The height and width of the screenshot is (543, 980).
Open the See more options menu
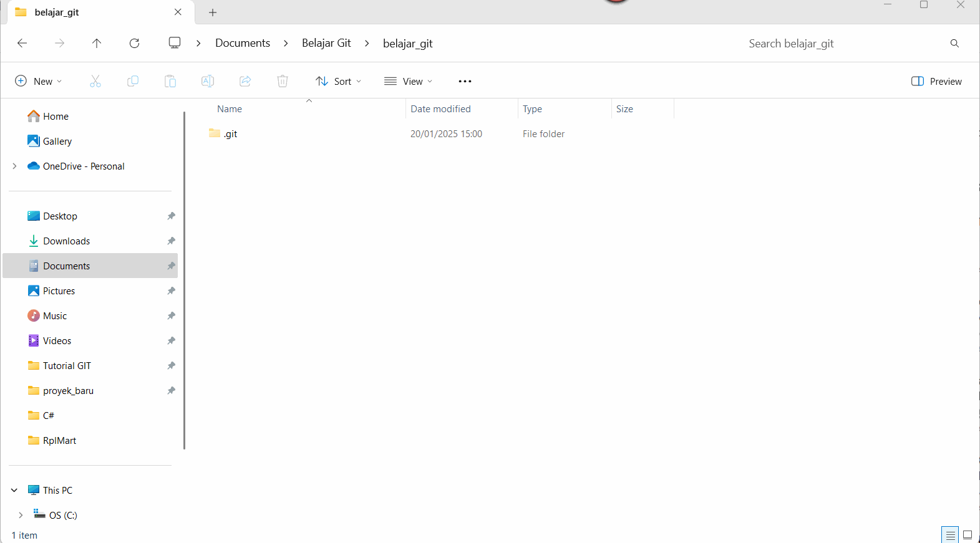[465, 81]
